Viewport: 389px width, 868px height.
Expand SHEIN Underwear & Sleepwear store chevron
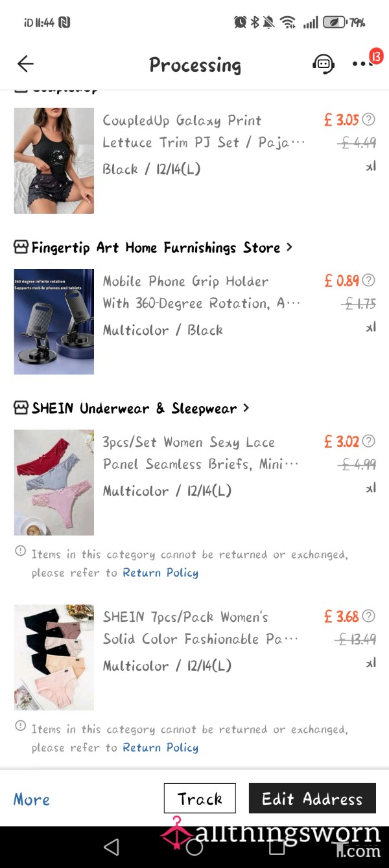tap(246, 408)
